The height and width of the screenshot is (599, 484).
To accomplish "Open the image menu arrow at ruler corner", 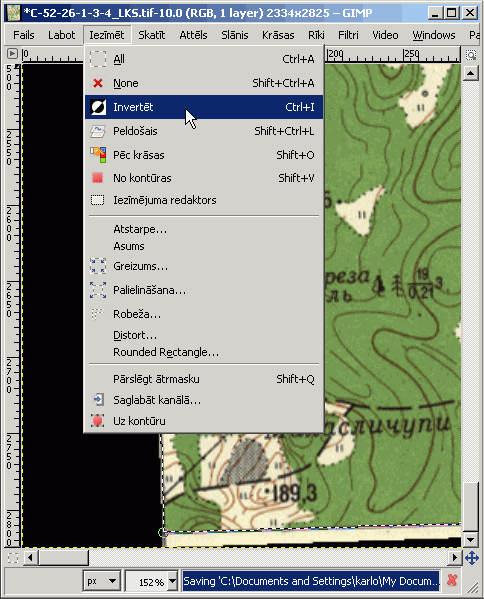I will point(12,53).
